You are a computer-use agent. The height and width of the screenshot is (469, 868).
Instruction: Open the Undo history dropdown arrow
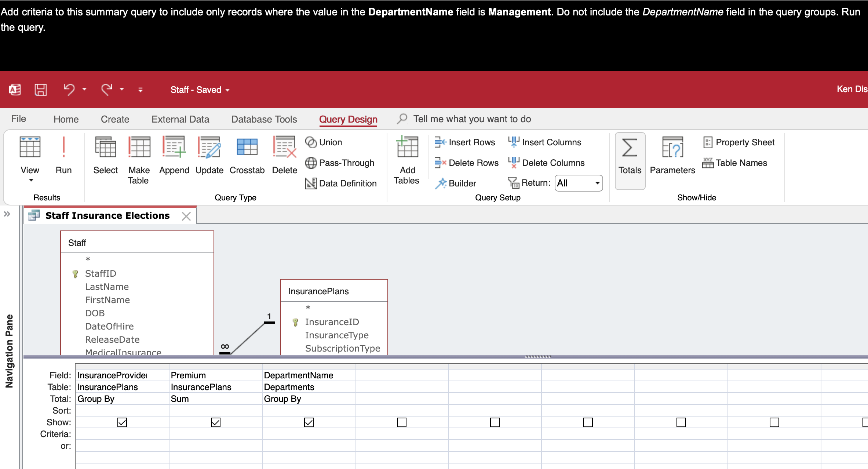click(84, 89)
